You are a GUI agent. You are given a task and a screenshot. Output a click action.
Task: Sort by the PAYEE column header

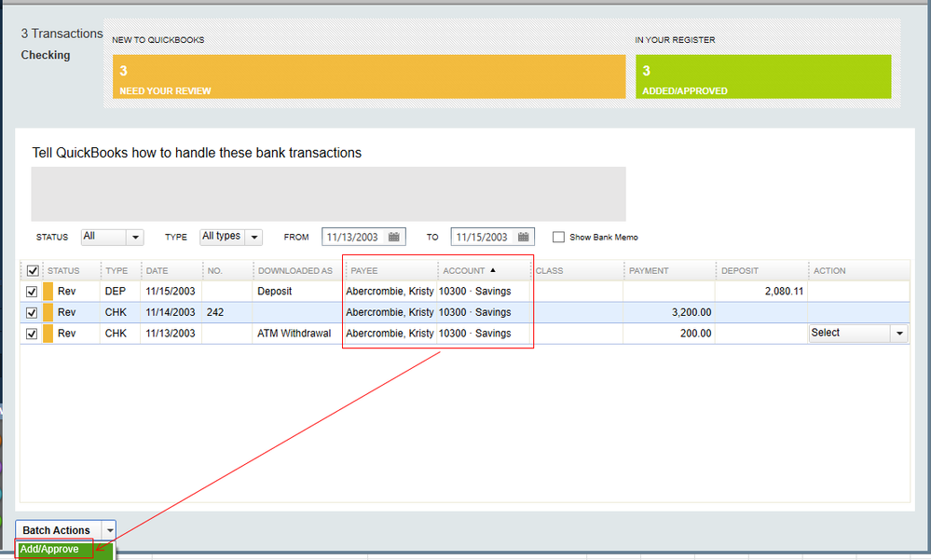(391, 271)
